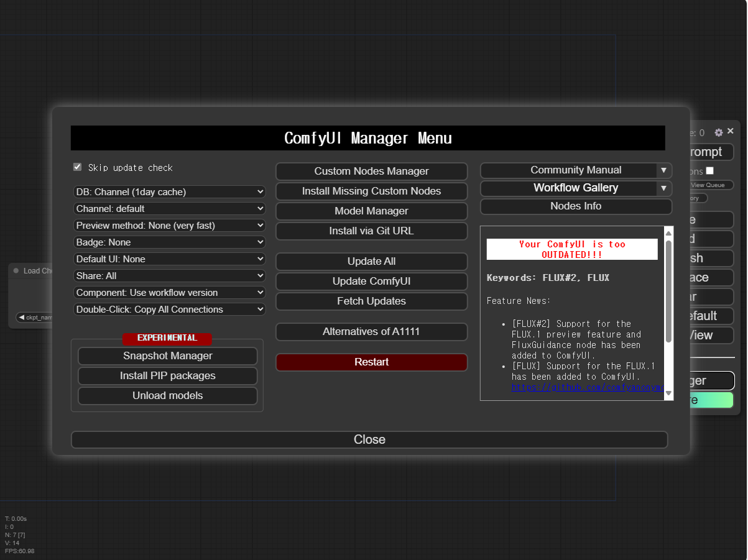Click the Update All button
The height and width of the screenshot is (560, 748).
(x=371, y=262)
